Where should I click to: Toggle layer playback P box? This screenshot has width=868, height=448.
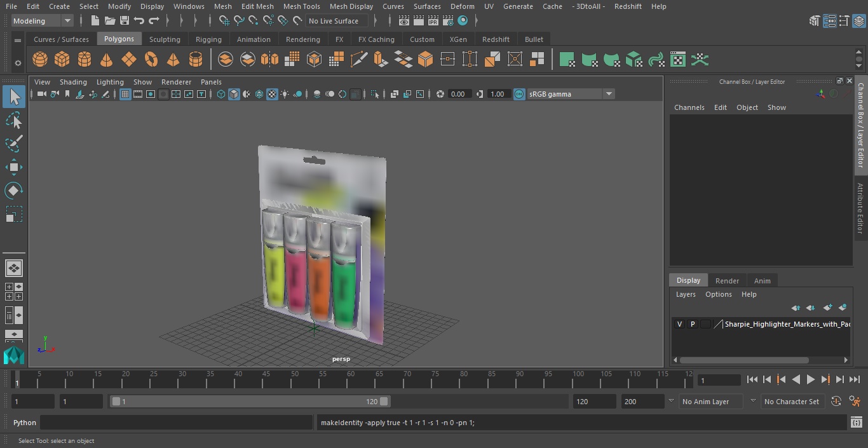693,324
